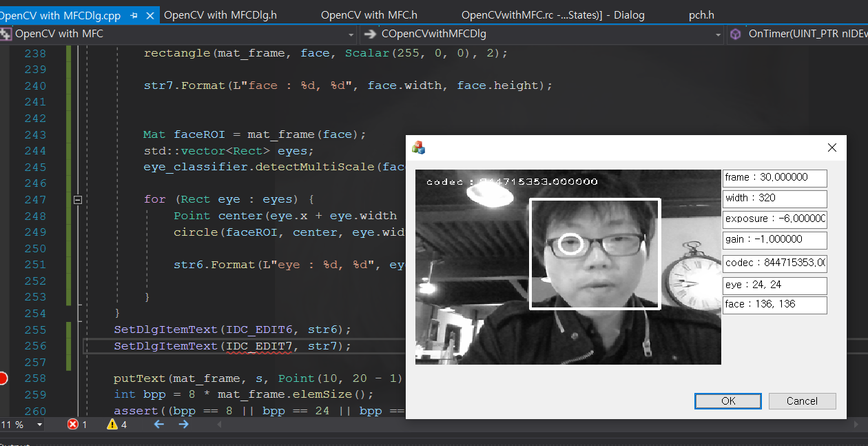Click the OnTimer icon in the right navigation bar

click(x=735, y=34)
